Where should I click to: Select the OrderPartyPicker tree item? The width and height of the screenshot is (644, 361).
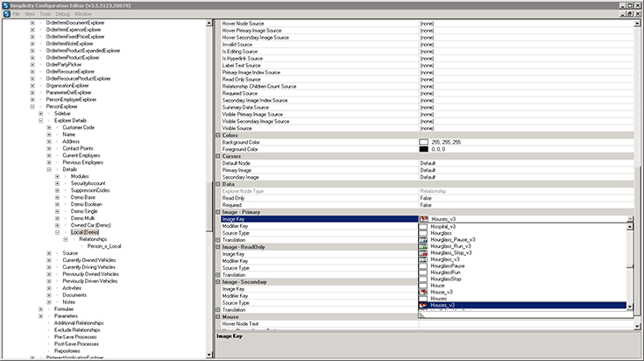64,65
